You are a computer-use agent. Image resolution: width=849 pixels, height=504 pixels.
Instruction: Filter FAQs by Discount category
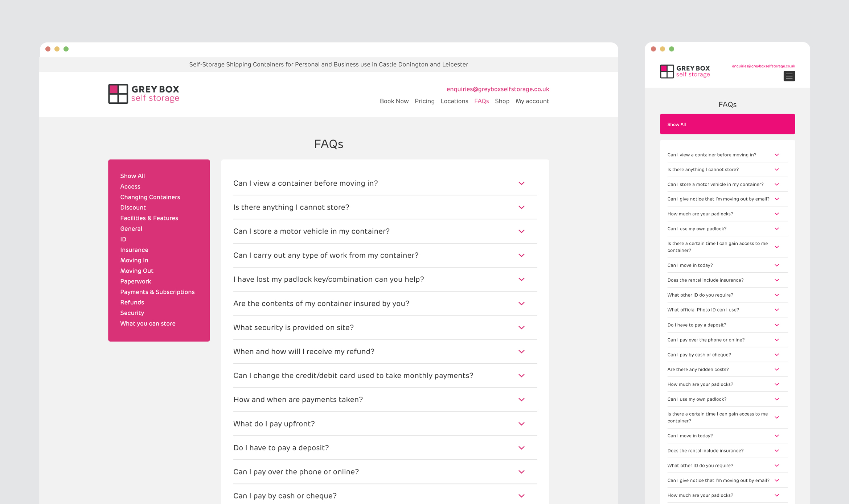(133, 207)
